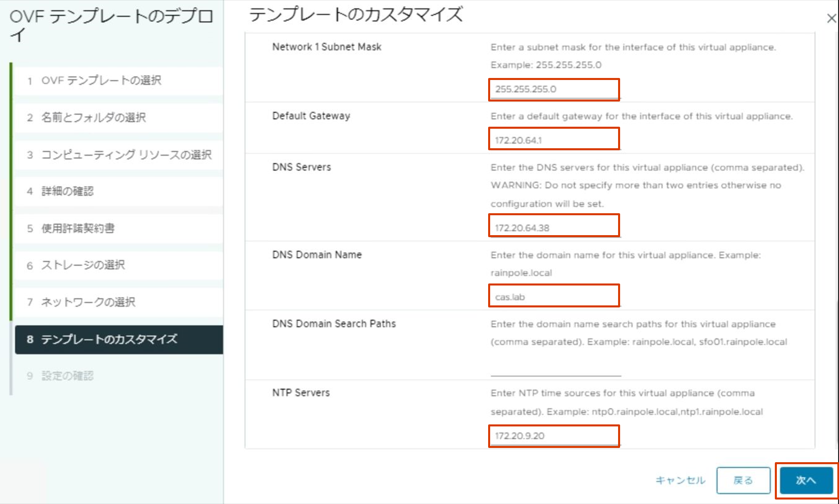Select step 8 テンプレートのカスタマイズ
Image resolution: width=839 pixels, height=504 pixels.
click(119, 340)
